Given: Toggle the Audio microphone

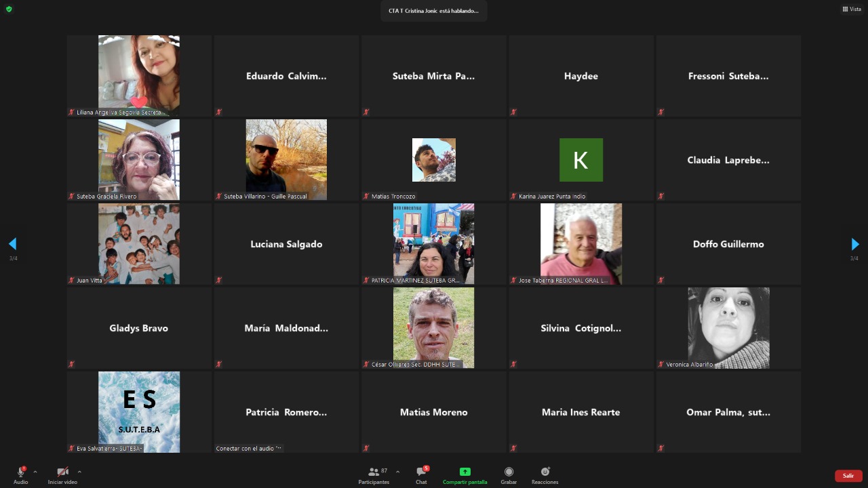Looking at the screenshot, I should coord(20,474).
